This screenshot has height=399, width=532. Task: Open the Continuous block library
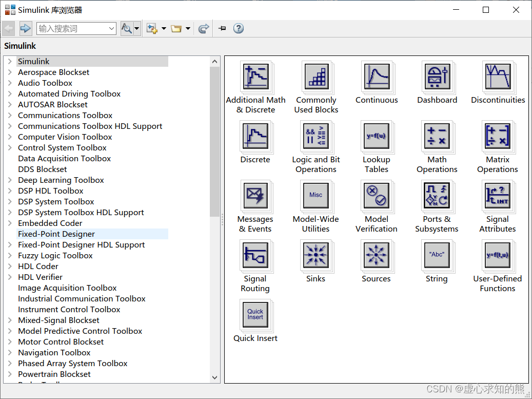coord(377,77)
